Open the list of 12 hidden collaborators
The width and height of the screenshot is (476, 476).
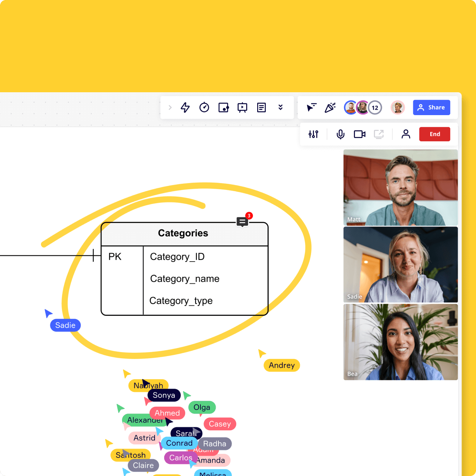point(375,107)
